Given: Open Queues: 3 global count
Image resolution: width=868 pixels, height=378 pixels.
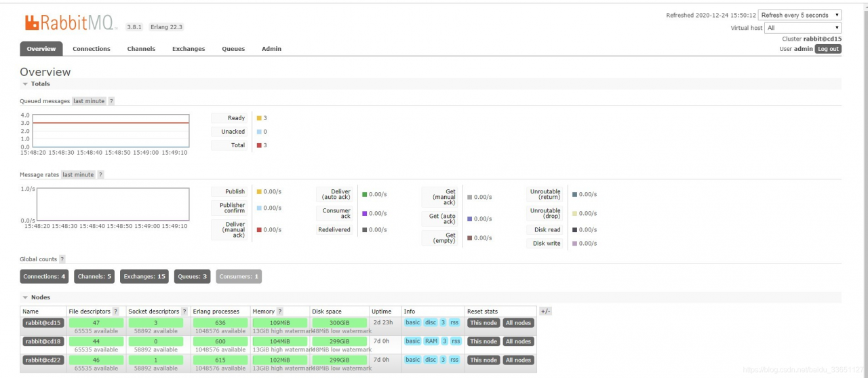Looking at the screenshot, I should pos(192,277).
